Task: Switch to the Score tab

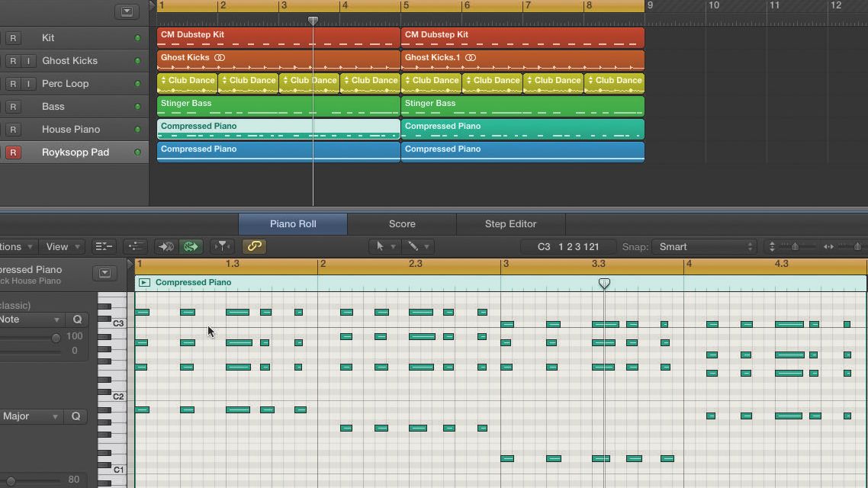Action: [401, 223]
